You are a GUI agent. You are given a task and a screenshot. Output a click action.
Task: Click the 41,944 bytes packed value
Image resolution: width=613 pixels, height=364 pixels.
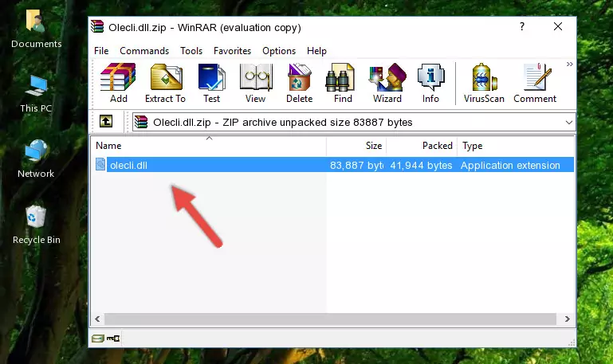(x=421, y=165)
